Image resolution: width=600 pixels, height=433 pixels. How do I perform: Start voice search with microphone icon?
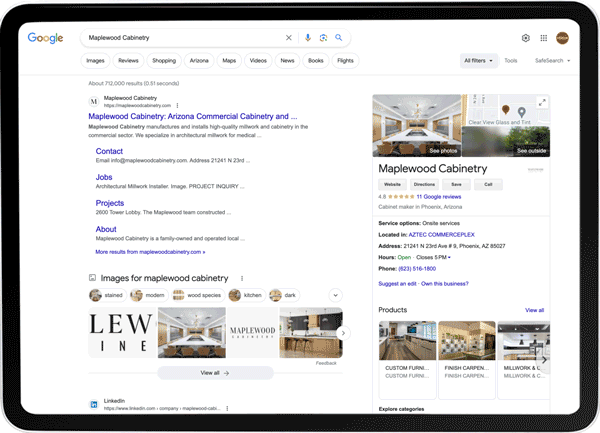(x=308, y=37)
